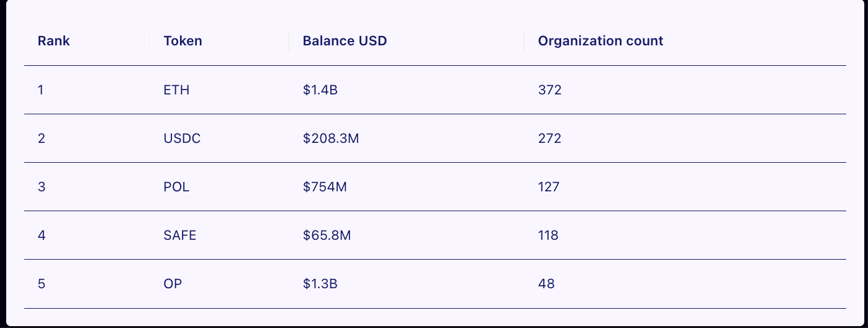868x328 pixels.
Task: Select the Balance USD column header
Action: coord(345,41)
